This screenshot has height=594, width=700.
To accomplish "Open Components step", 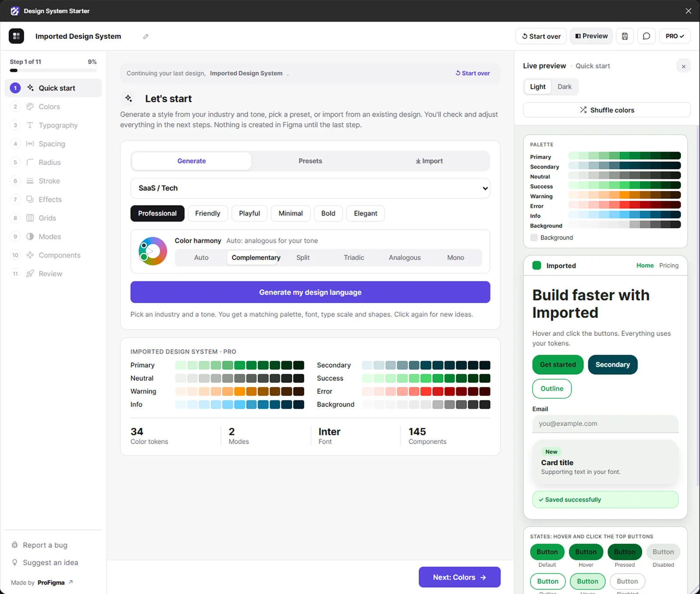I will (53, 255).
